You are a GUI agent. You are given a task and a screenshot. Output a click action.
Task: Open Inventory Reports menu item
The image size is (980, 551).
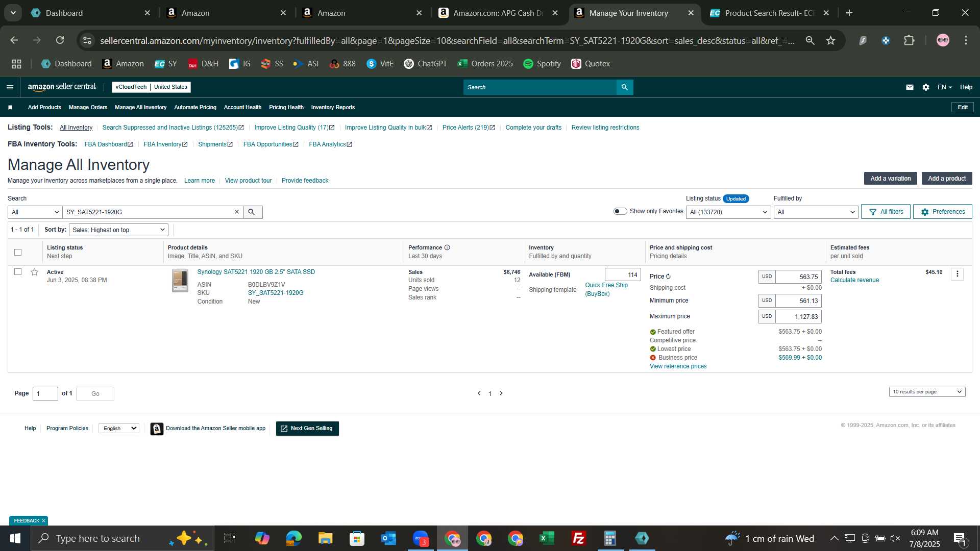333,107
